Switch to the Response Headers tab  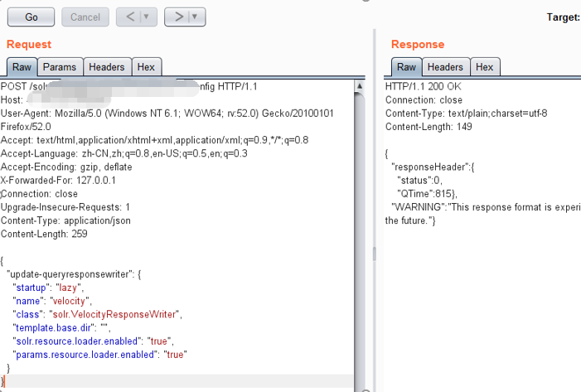point(445,67)
